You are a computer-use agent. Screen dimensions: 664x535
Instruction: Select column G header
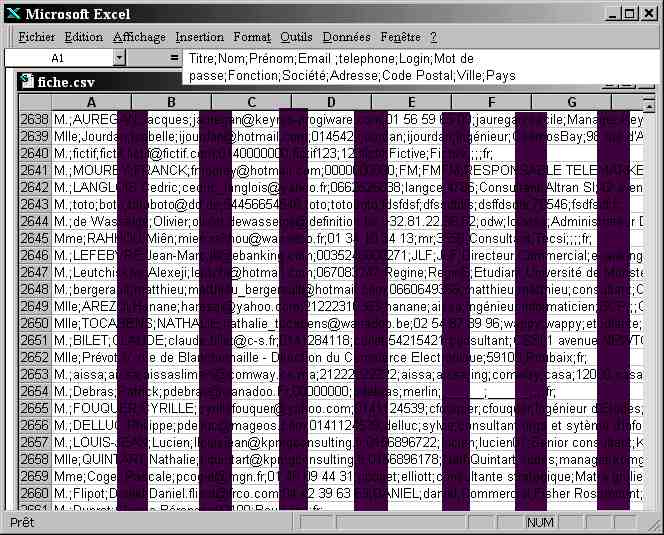[x=570, y=102]
